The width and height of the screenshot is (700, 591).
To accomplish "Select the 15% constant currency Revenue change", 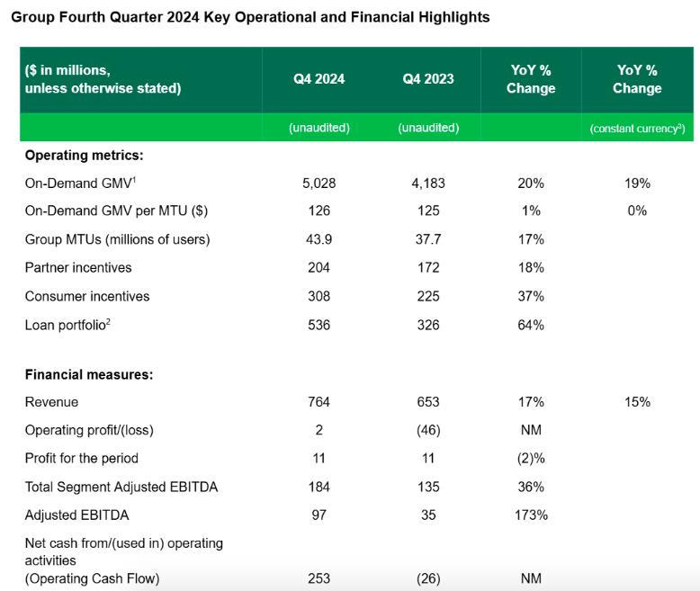I will 637,402.
